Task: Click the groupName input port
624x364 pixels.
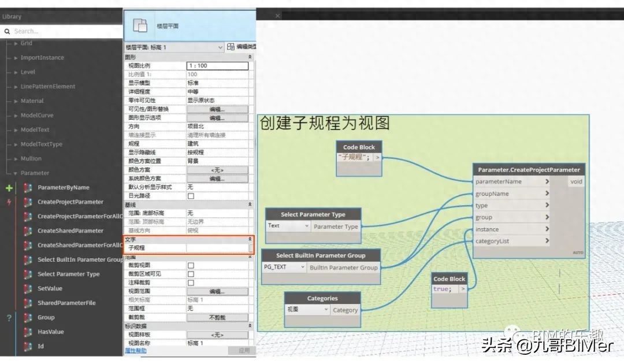Action: pyautogui.click(x=512, y=194)
